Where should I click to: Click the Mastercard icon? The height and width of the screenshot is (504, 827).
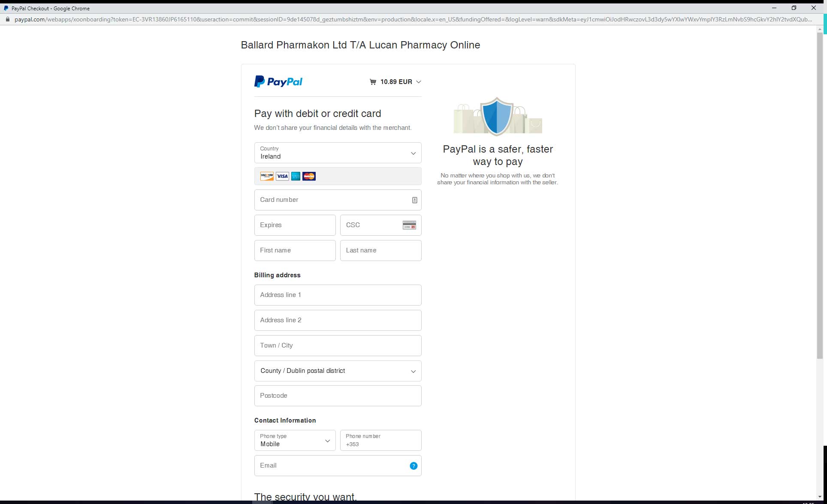(309, 176)
